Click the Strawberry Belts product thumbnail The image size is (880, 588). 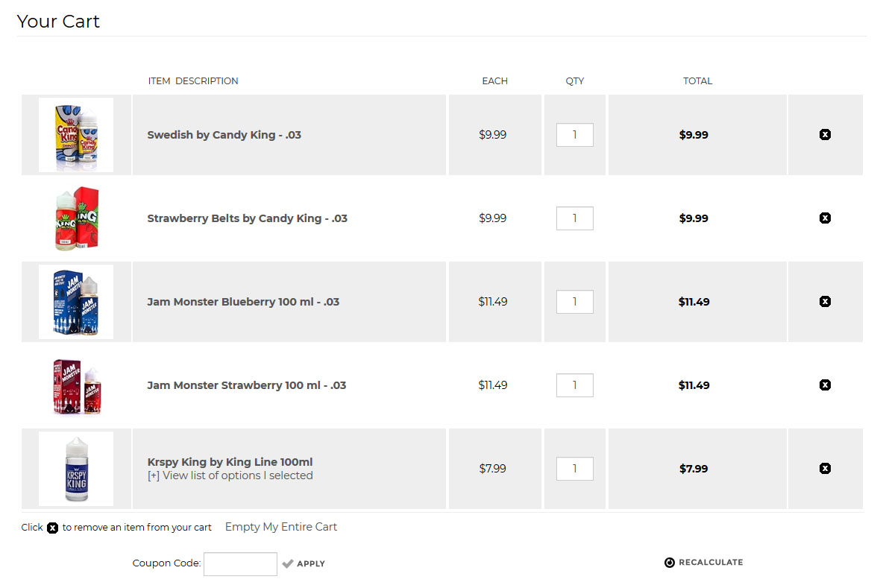point(76,218)
